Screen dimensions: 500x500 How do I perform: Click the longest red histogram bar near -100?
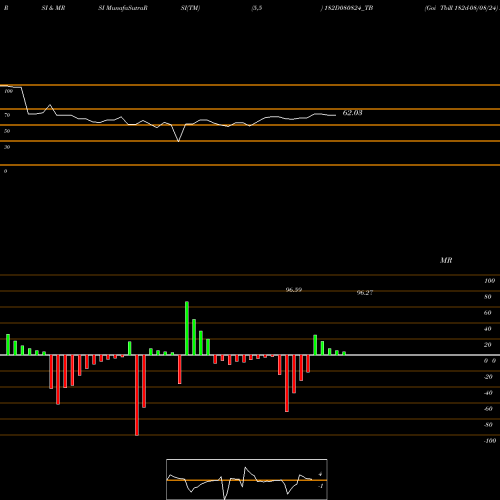[137, 395]
